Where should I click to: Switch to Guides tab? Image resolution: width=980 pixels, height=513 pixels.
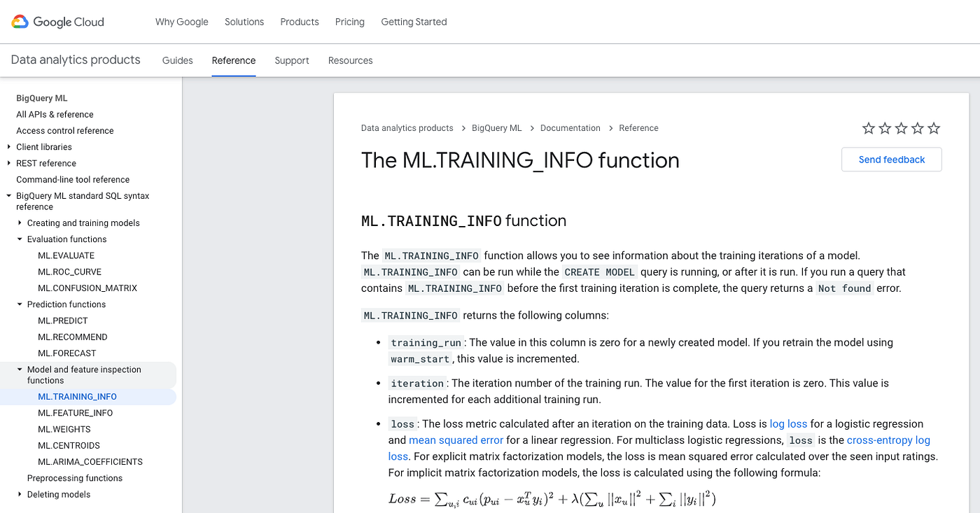(178, 60)
